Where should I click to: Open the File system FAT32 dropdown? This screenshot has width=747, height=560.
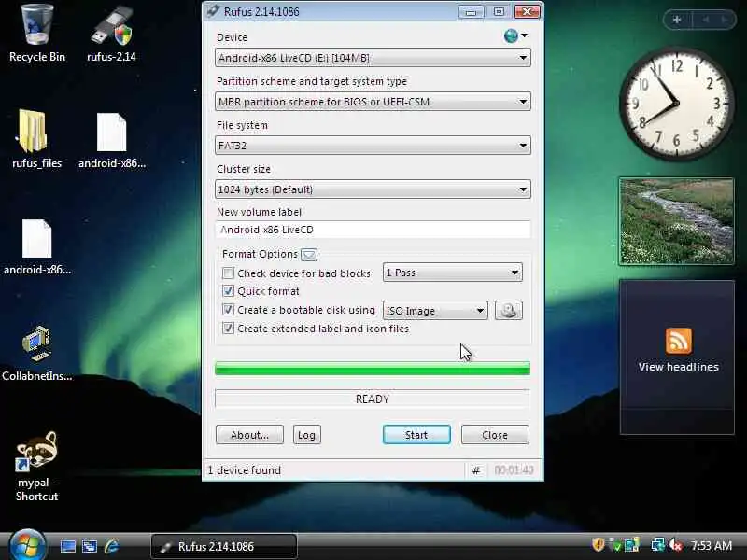pos(373,146)
